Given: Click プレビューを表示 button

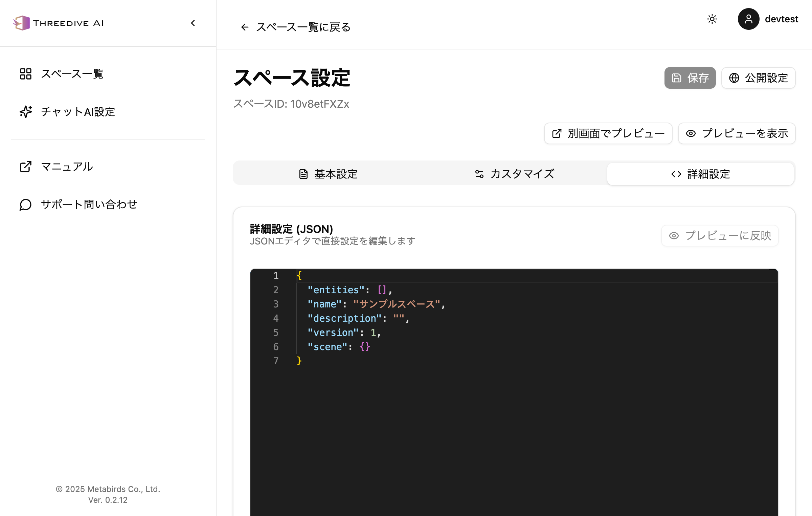Looking at the screenshot, I should 737,133.
